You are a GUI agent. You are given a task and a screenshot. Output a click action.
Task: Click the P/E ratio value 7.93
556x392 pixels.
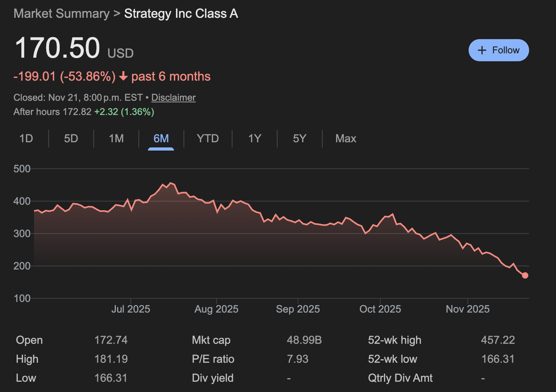298,359
